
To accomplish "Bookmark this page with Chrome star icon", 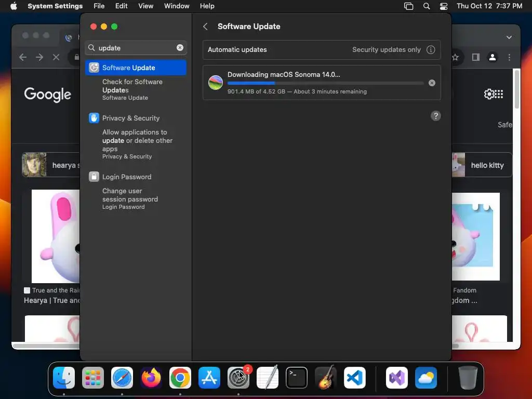I will tap(455, 57).
